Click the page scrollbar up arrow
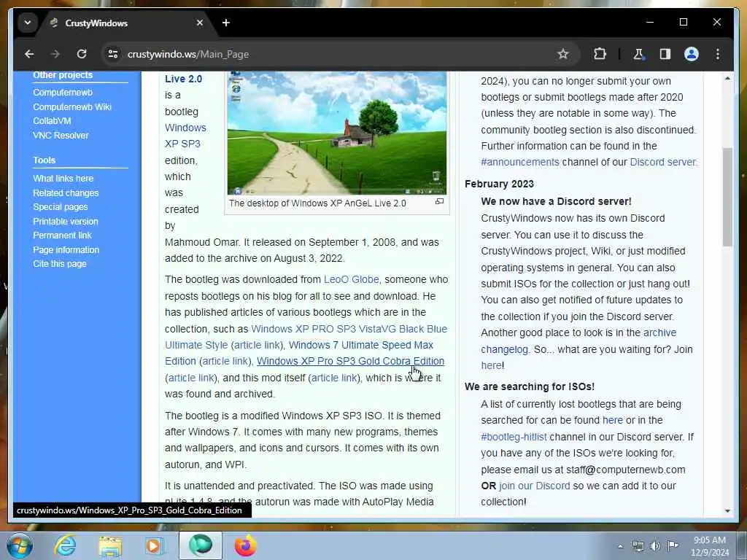This screenshot has width=747, height=560. 727,77
